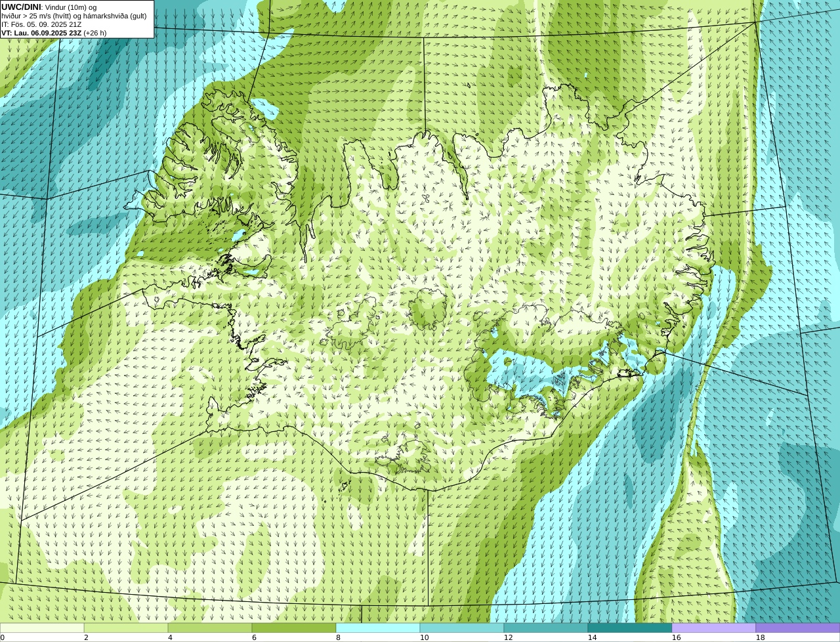
Task: Click the "UWC/DINI" title text
Action: (x=21, y=7)
